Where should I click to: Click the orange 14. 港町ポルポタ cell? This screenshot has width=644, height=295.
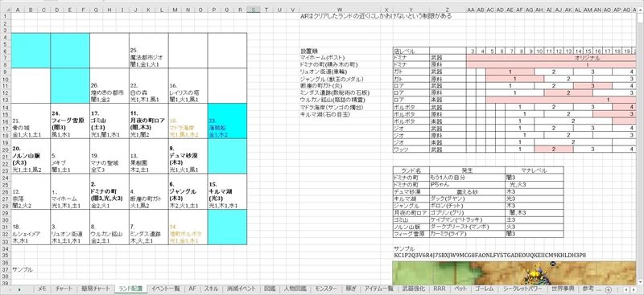[x=188, y=227]
